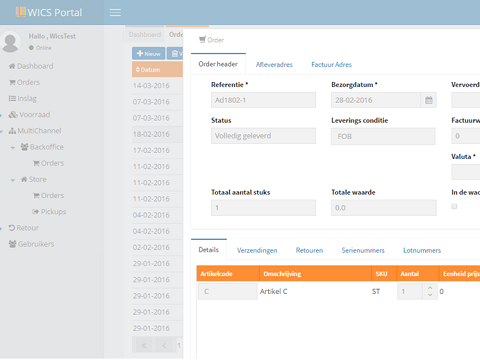Click the Leverings conditie field FOB

click(383, 136)
